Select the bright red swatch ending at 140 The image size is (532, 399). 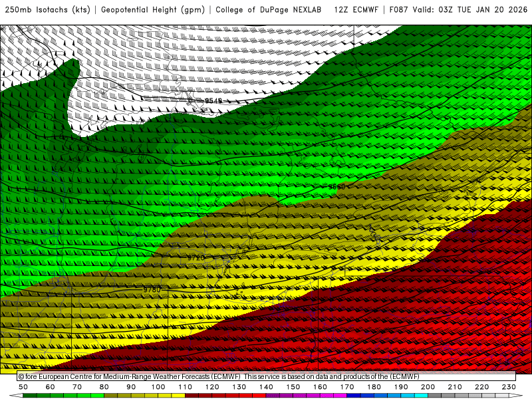point(259,396)
